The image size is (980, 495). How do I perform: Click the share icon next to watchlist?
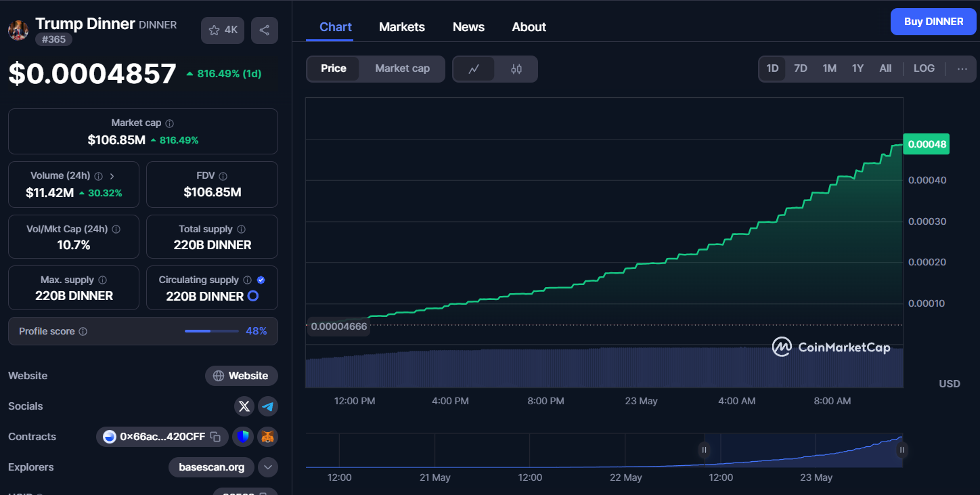[x=264, y=30]
